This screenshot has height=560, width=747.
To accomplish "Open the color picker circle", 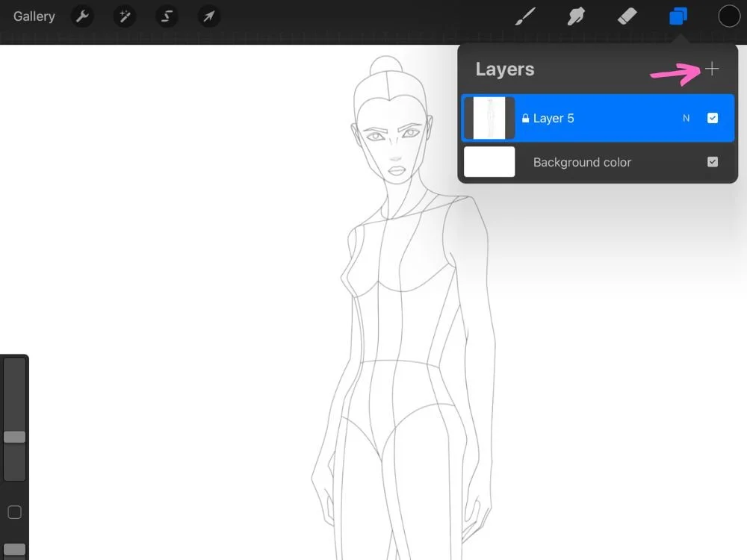I will [x=728, y=16].
